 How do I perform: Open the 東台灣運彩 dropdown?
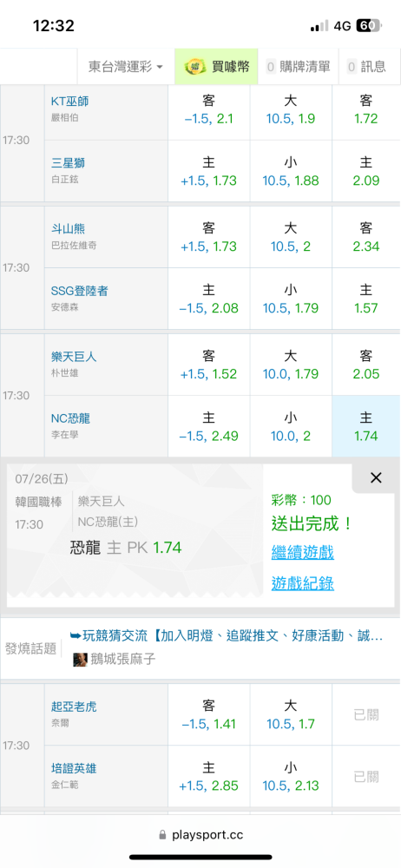tap(126, 67)
